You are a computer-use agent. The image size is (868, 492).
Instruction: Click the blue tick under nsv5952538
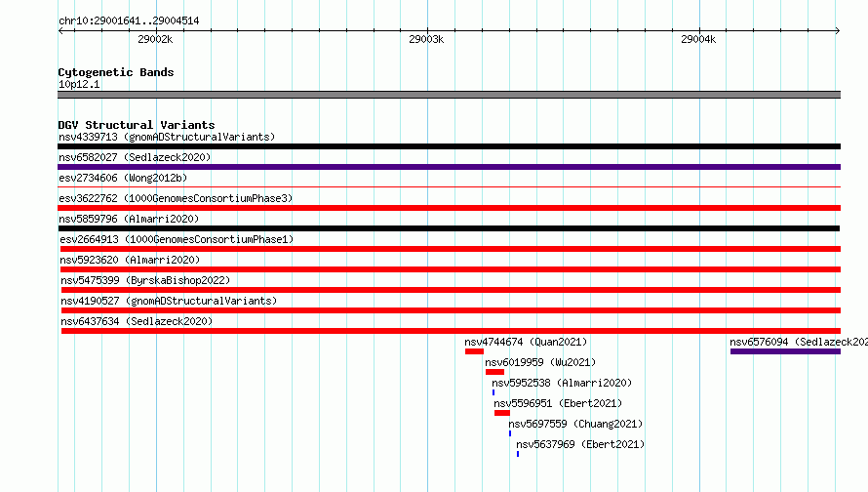click(493, 392)
